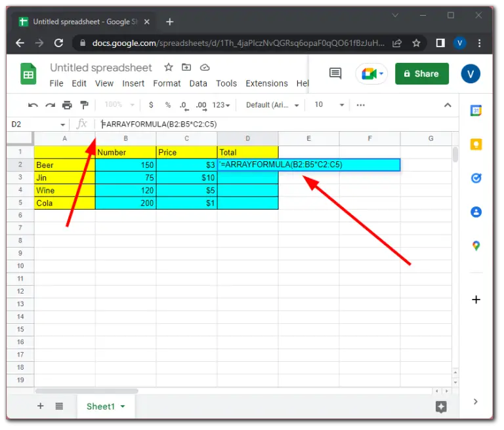The image size is (504, 430).
Task: Open Contacts in side panel
Action: click(476, 212)
